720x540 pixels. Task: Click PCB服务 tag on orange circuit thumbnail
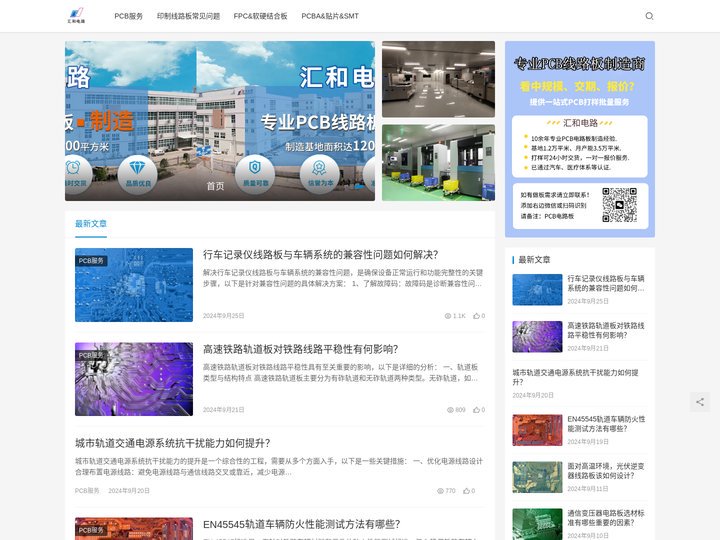(91, 530)
